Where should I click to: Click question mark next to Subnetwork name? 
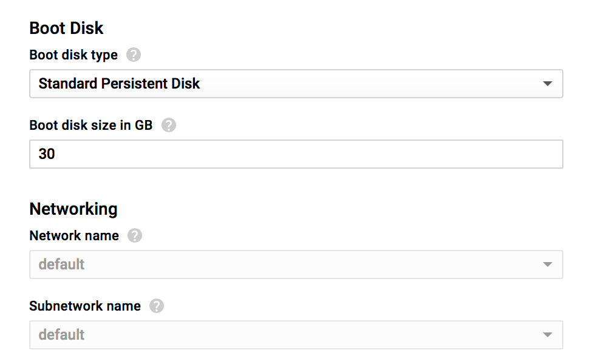click(x=157, y=306)
